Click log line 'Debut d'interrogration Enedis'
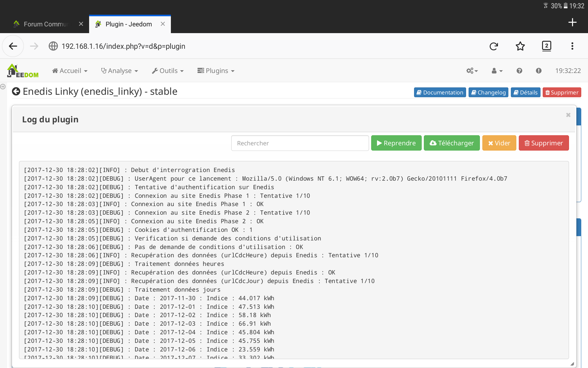 coord(183,170)
